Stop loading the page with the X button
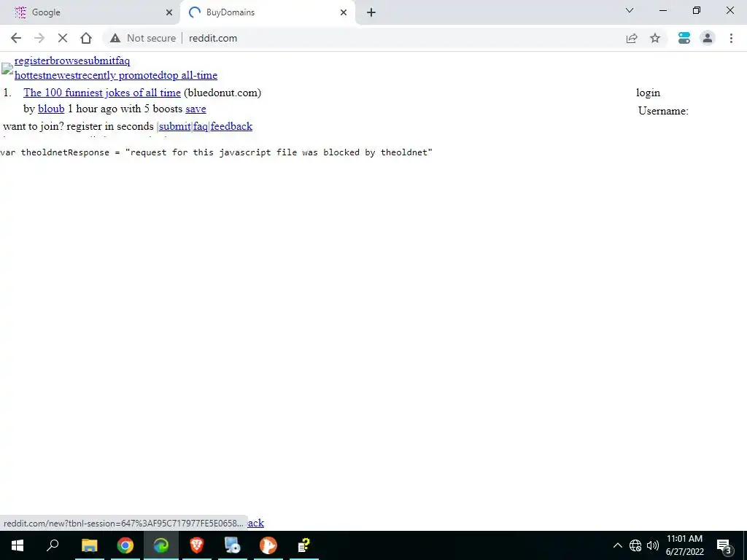 tap(63, 38)
